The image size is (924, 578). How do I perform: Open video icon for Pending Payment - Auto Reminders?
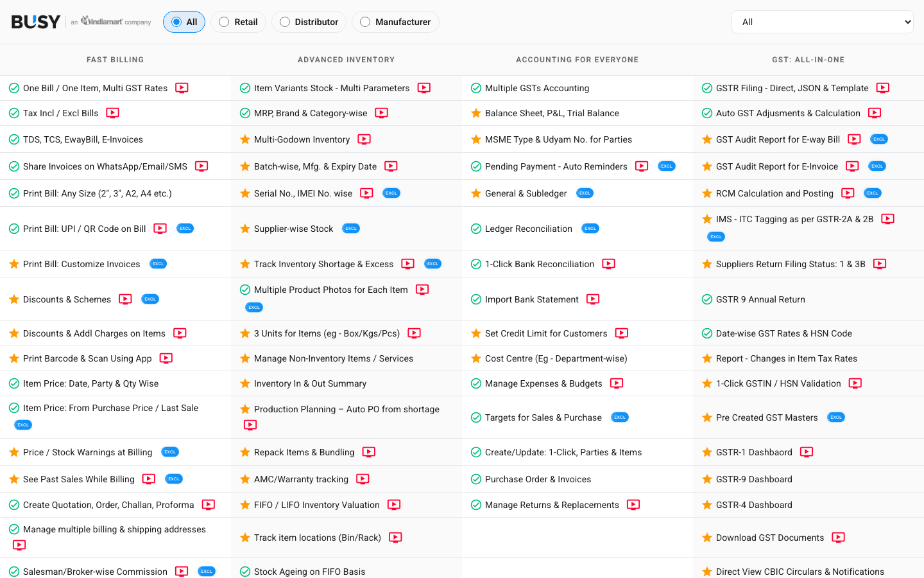pos(642,166)
